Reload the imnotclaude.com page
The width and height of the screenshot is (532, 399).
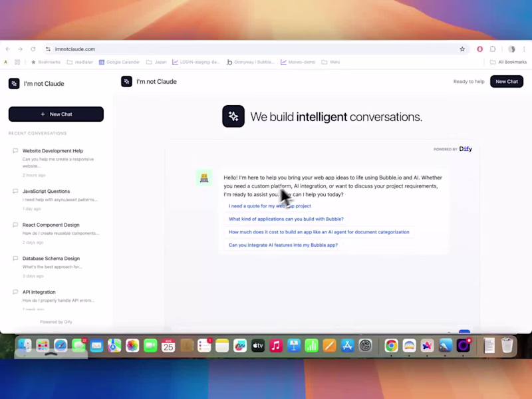point(33,49)
